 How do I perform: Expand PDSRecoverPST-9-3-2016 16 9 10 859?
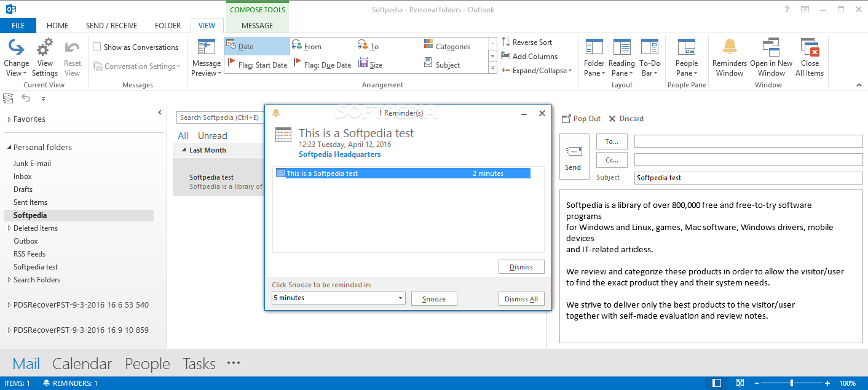point(9,330)
